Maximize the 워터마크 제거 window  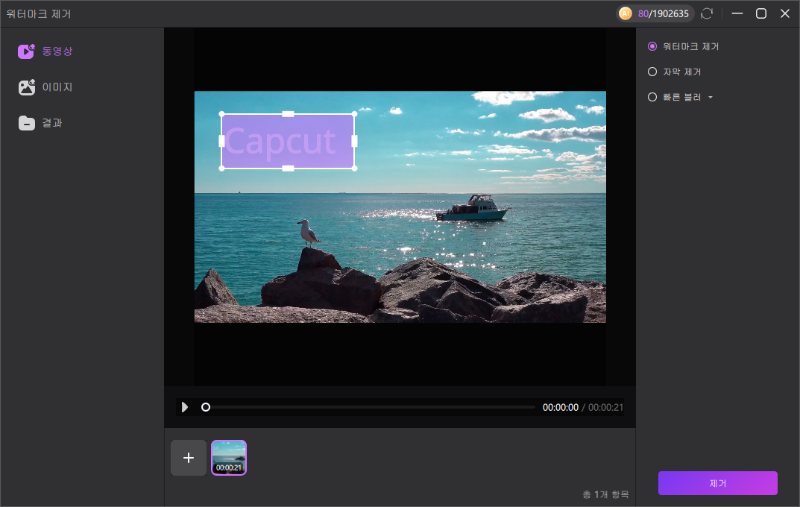761,14
